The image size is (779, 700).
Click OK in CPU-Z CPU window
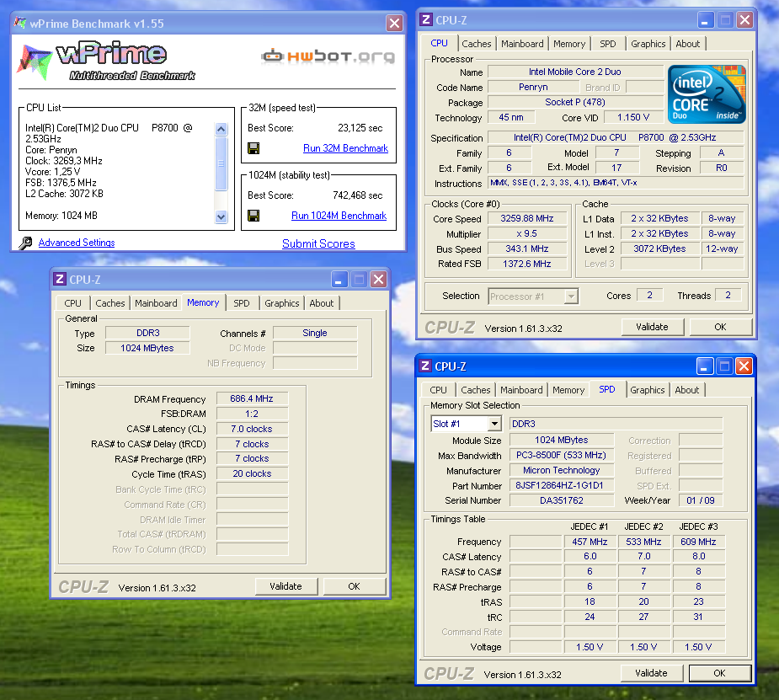coord(720,327)
